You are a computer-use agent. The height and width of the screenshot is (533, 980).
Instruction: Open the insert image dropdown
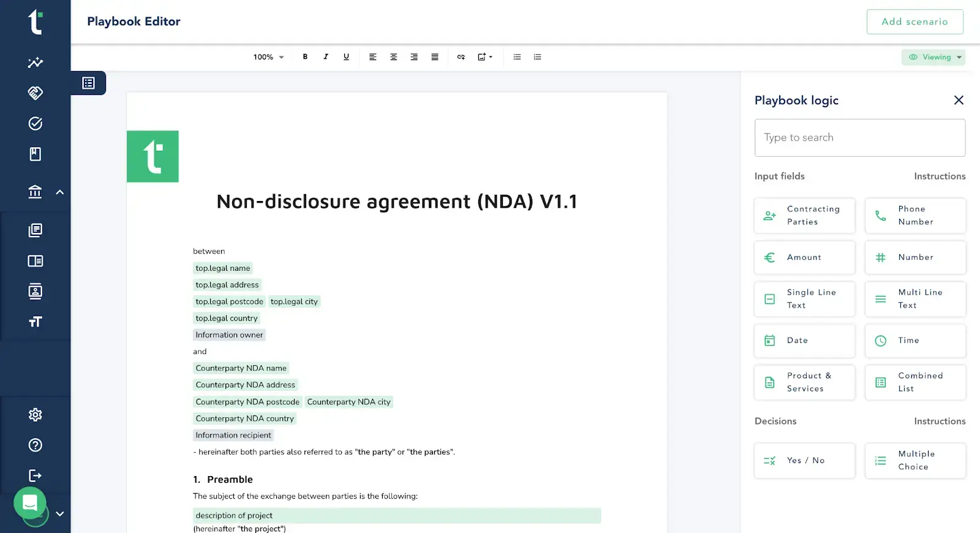click(485, 57)
